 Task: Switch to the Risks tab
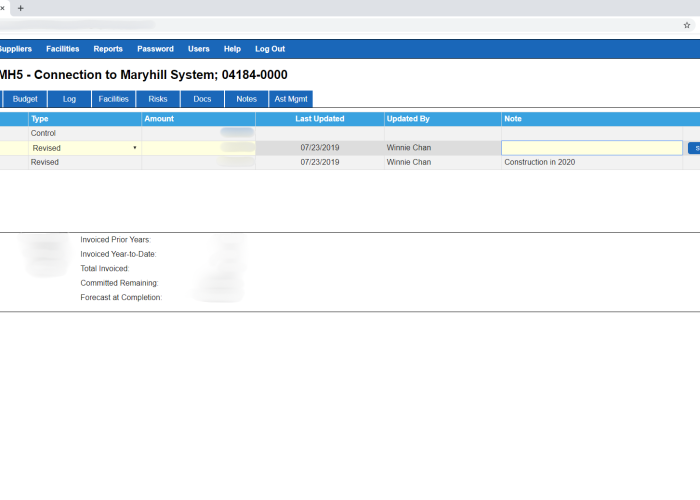click(158, 99)
